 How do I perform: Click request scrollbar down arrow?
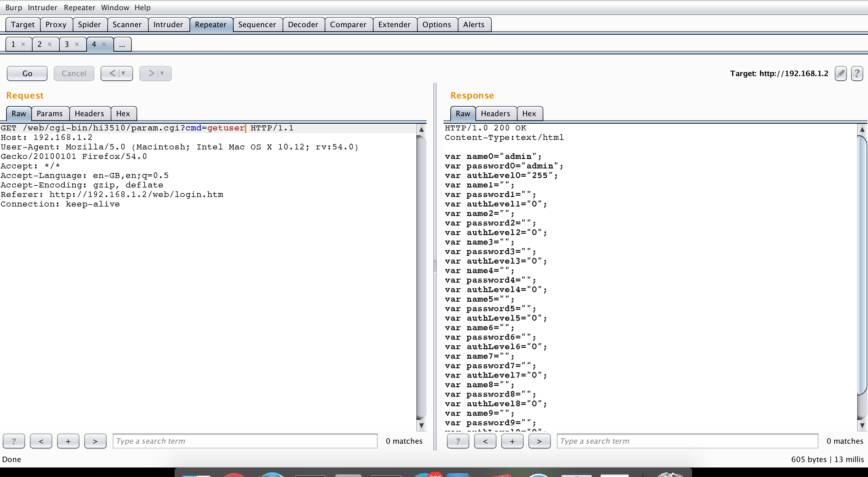[x=421, y=425]
